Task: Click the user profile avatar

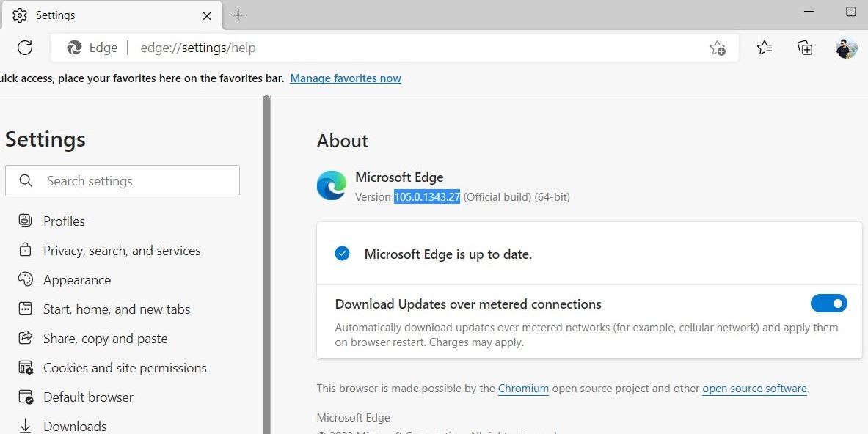Action: click(x=846, y=48)
